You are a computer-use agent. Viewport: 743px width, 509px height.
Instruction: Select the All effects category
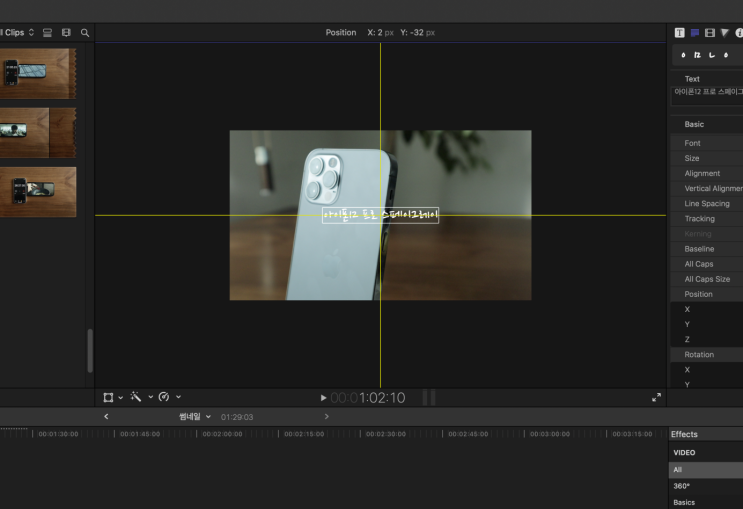click(x=706, y=470)
